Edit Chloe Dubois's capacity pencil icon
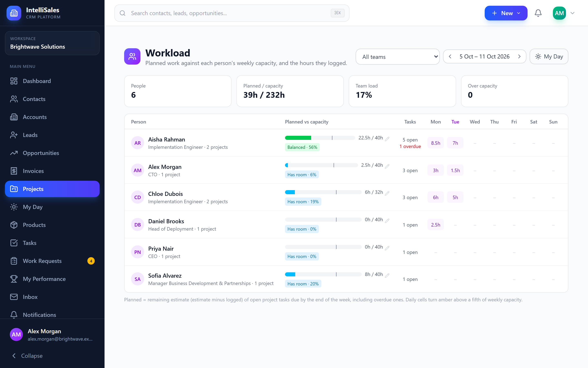This screenshot has height=368, width=588. coord(387,193)
